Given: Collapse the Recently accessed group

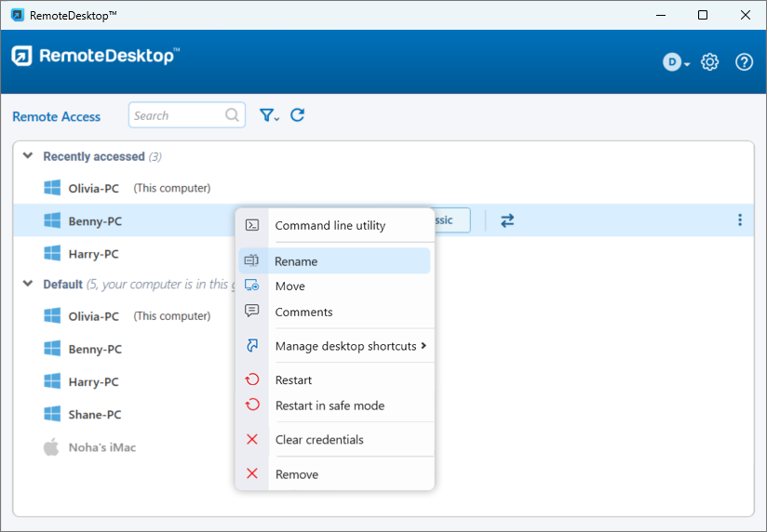Looking at the screenshot, I should point(28,156).
